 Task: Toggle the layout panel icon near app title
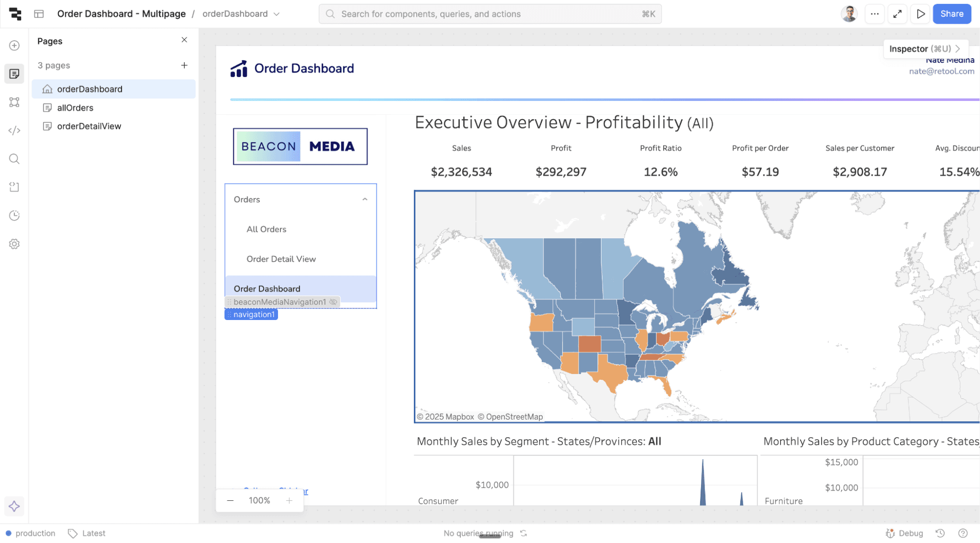(39, 14)
